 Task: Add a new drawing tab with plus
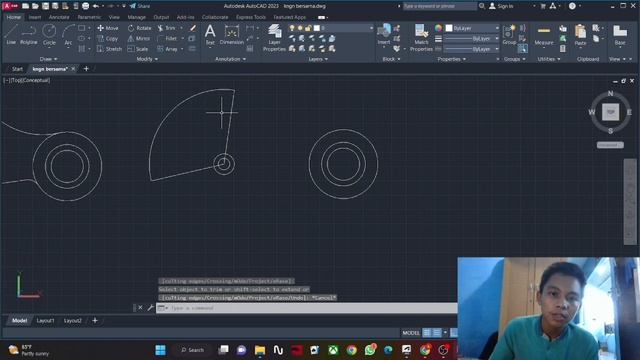pos(86,69)
